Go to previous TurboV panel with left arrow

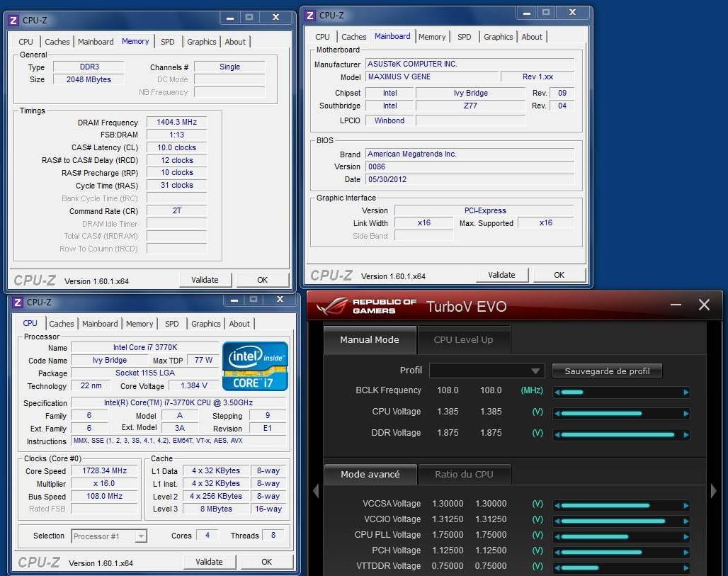coord(316,490)
